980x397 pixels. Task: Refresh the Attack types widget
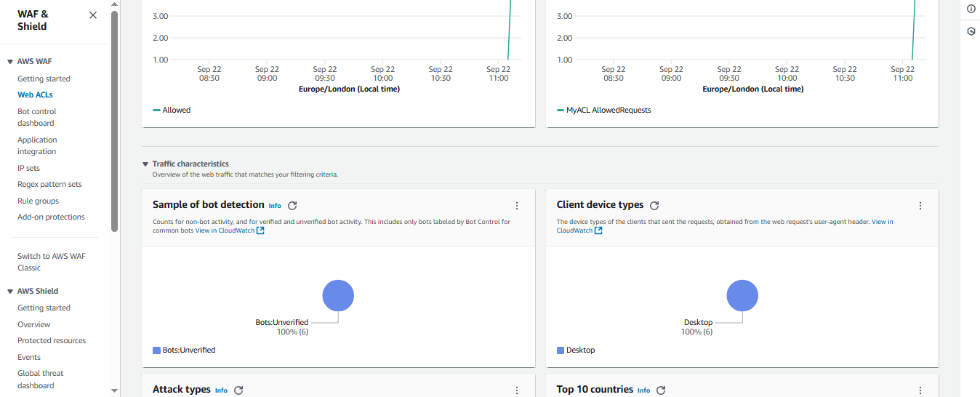tap(238, 390)
